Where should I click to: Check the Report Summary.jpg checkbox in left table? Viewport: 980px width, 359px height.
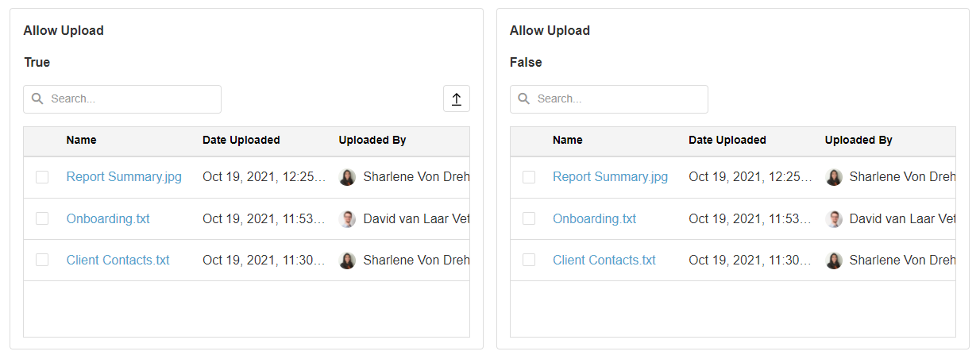[x=42, y=177]
